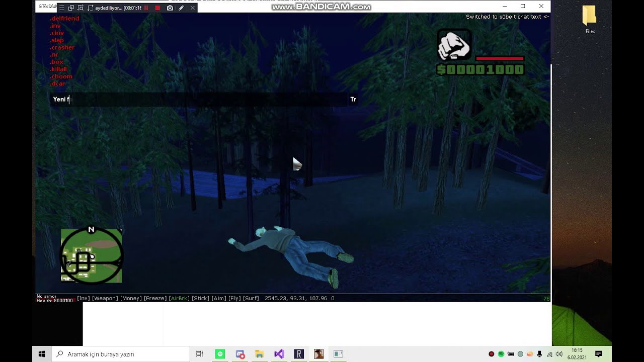Open the last taskbar window app icon

[338, 354]
